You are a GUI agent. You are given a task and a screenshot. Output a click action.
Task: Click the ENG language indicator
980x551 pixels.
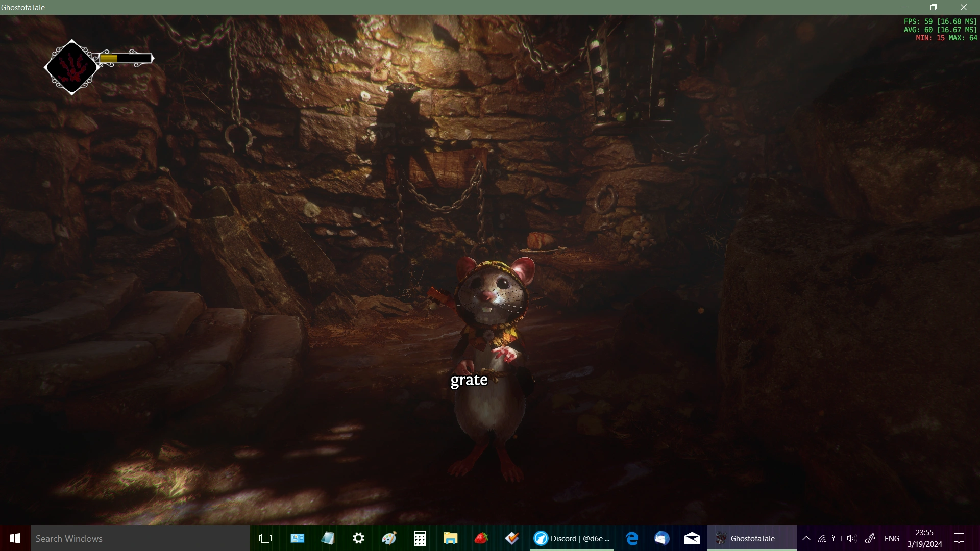click(892, 539)
